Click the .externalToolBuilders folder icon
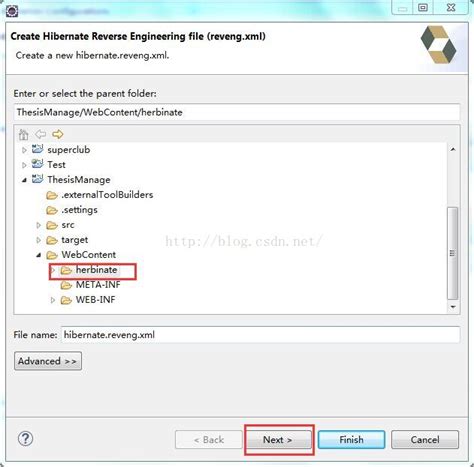474x467 pixels. pyautogui.click(x=52, y=195)
